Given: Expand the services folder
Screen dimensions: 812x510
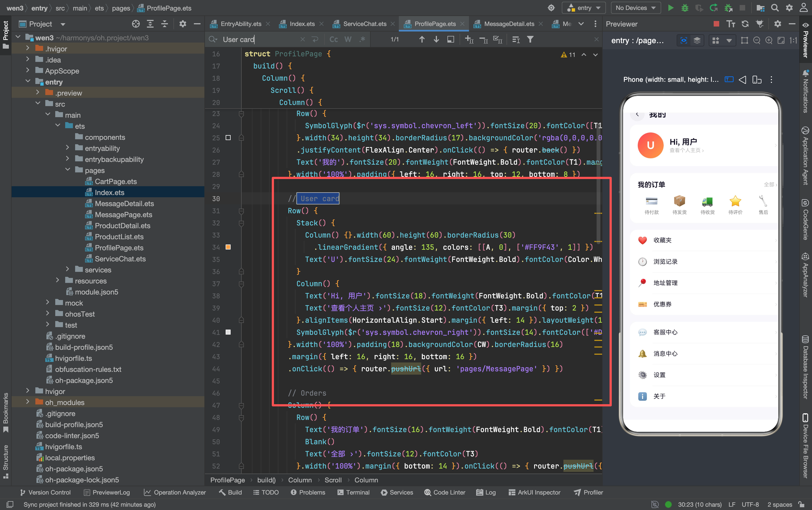Looking at the screenshot, I should click(67, 269).
